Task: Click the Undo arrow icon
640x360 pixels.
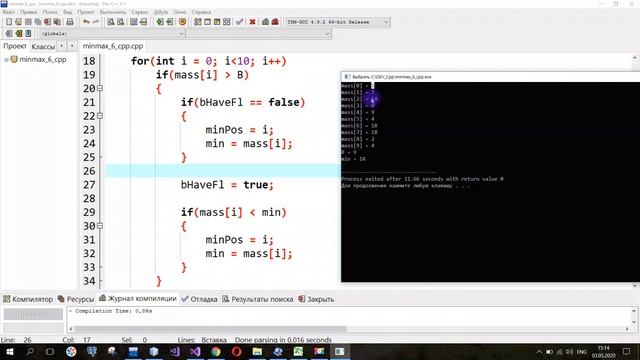Action: coord(86,22)
